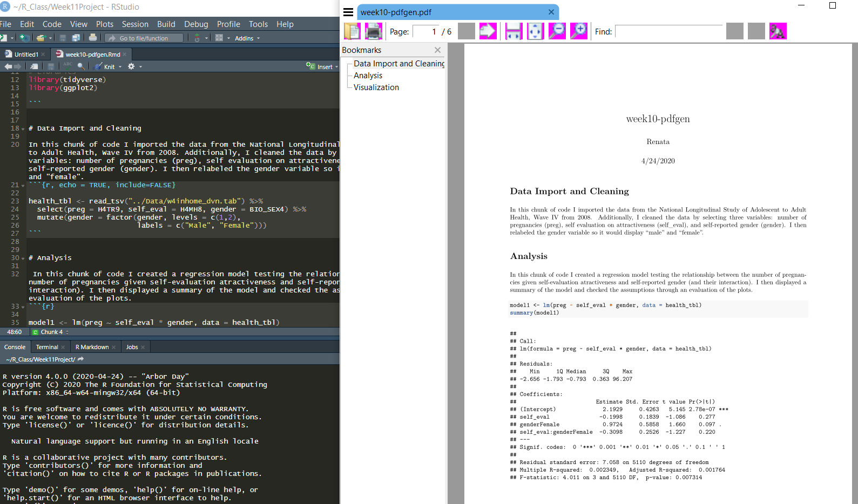Screen dimensions: 858x504
Task: Click the workspace panes grid icon
Action: (219, 38)
